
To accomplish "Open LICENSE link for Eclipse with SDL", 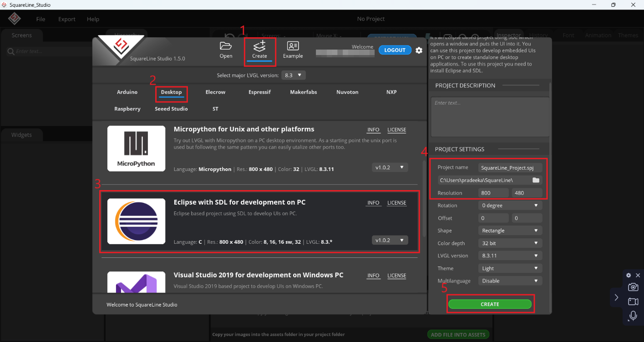I will tap(396, 202).
